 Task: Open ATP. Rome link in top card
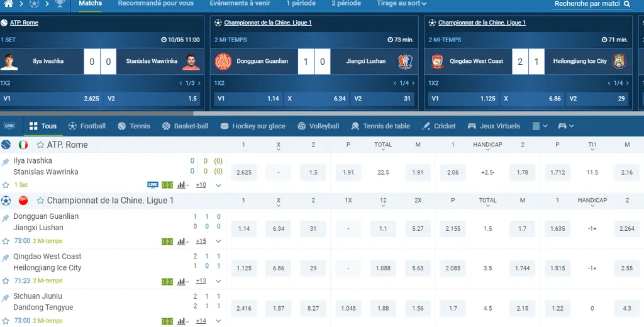24,23
